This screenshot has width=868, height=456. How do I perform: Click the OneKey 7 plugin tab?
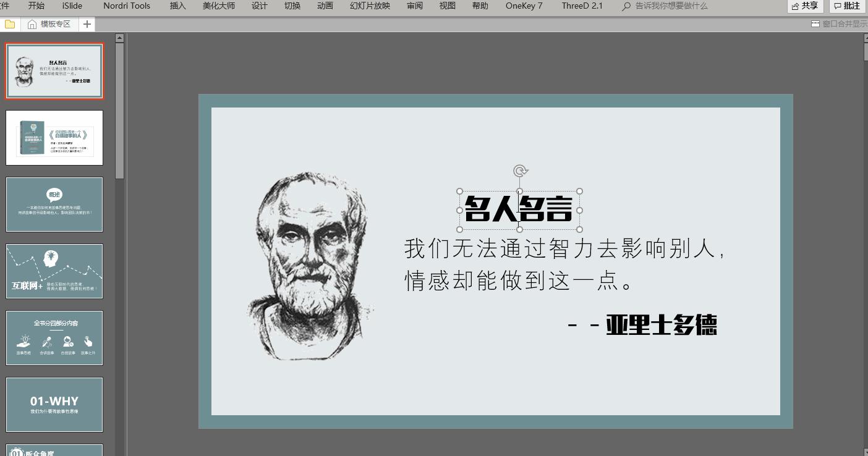[524, 6]
